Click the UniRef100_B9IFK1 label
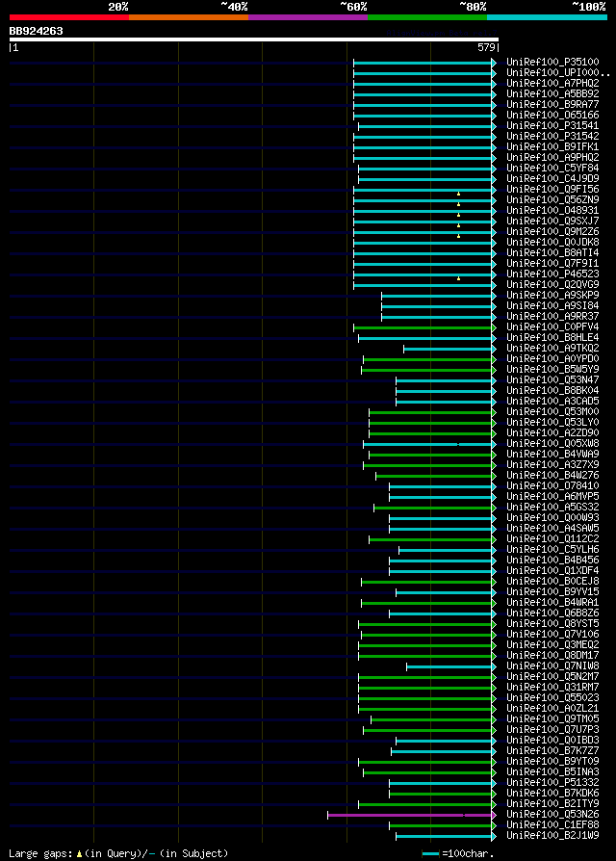Image resolution: width=616 pixels, height=861 pixels. (x=552, y=147)
